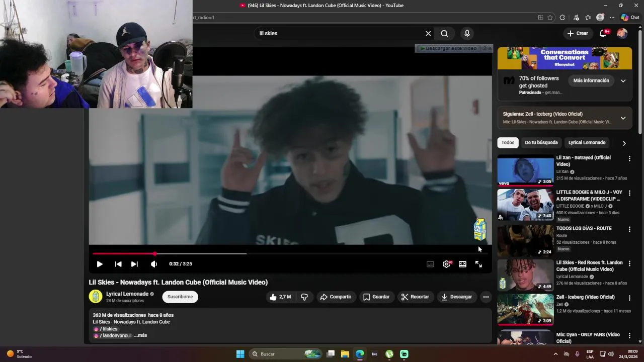Image resolution: width=644 pixels, height=362 pixels.
Task: Clear the search box text
Action: click(428, 33)
